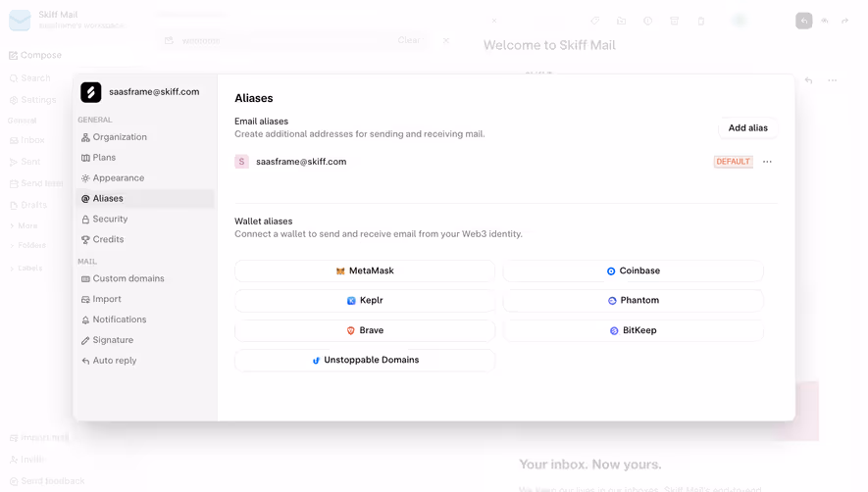Connect a Coinbase wallet
868x492 pixels.
coord(634,271)
